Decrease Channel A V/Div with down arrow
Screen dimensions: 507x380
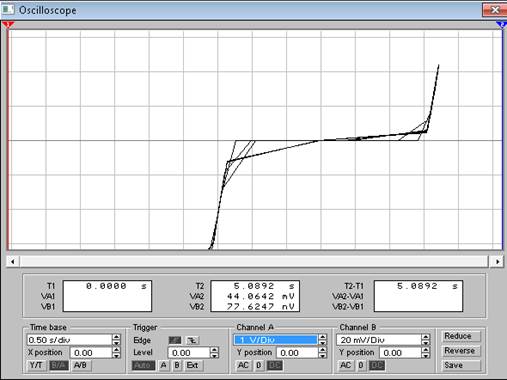(x=323, y=343)
